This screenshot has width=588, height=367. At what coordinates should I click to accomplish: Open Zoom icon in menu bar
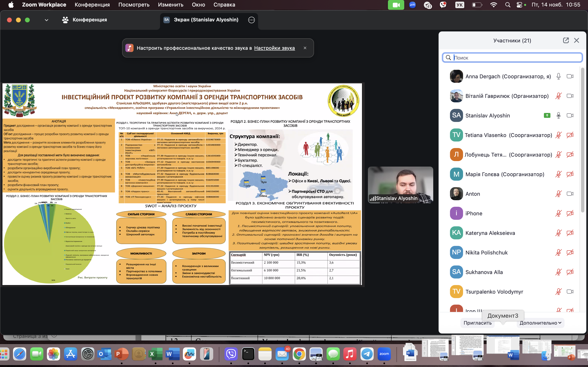pos(412,5)
